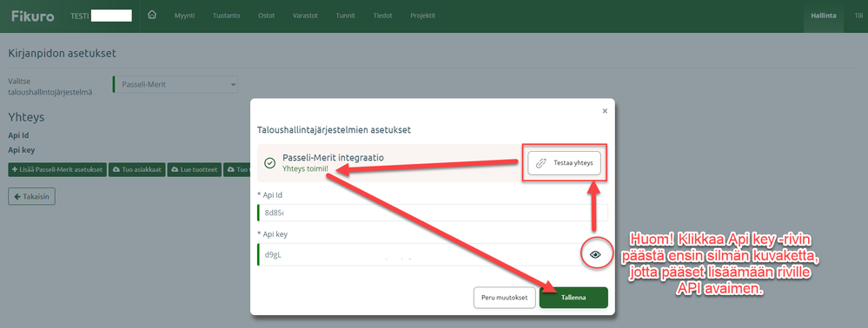Click the TESTI company label in the navbar

(80, 16)
